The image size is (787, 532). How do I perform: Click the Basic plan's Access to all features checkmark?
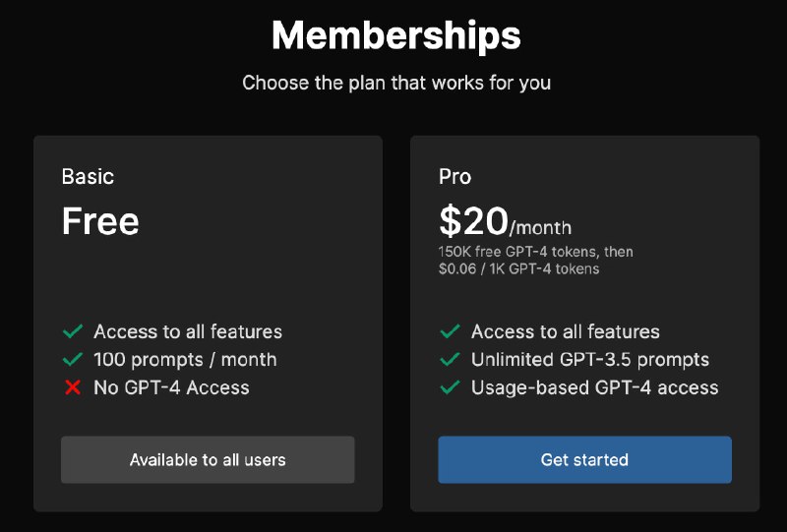click(x=72, y=332)
